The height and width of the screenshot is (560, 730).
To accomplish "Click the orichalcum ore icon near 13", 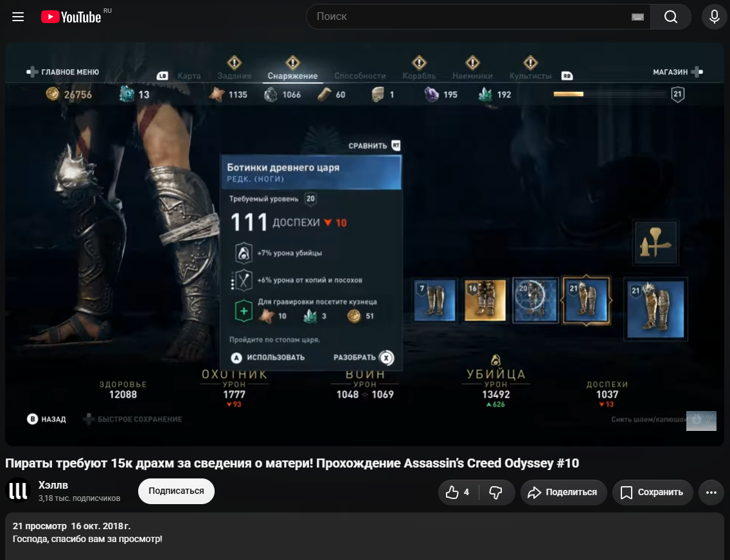I will pos(127,94).
